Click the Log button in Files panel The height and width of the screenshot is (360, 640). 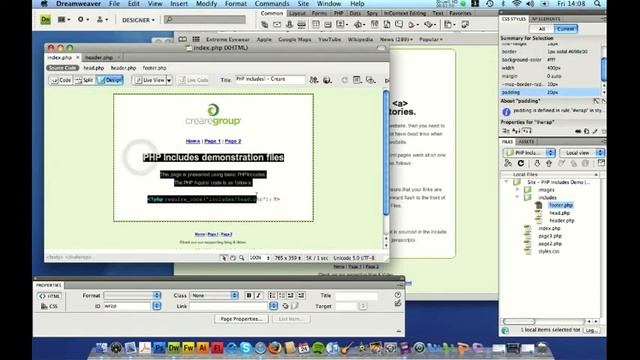click(592, 330)
